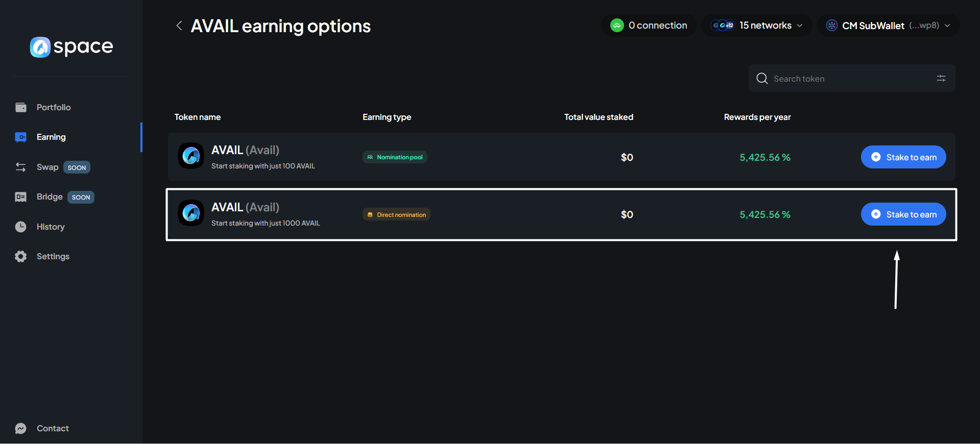Stake to earn in the Nomination pool
The image size is (980, 444).
903,157
